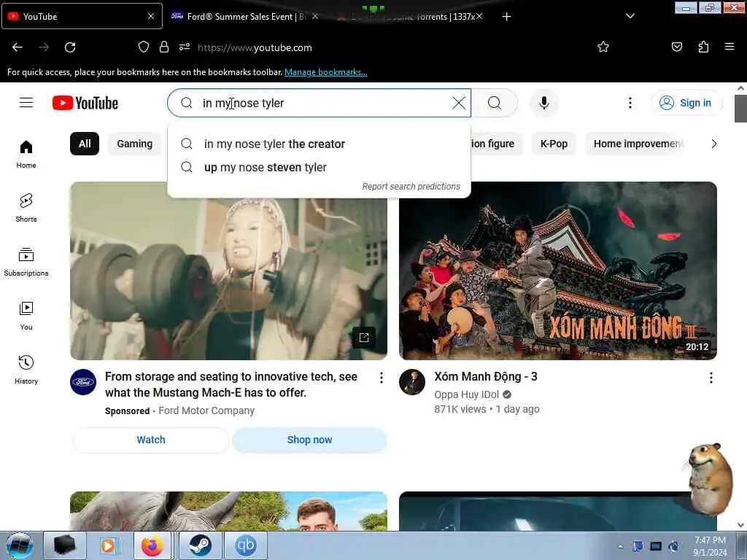Open site permissions icon in the address bar

[185, 47]
